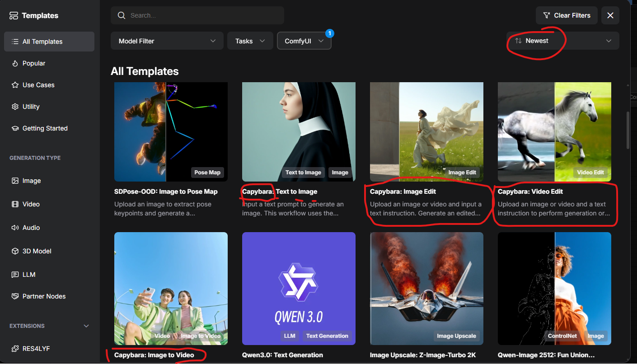Open the SDPose-OOD pose map thumbnail
This screenshot has width=637, height=364.
(171, 132)
